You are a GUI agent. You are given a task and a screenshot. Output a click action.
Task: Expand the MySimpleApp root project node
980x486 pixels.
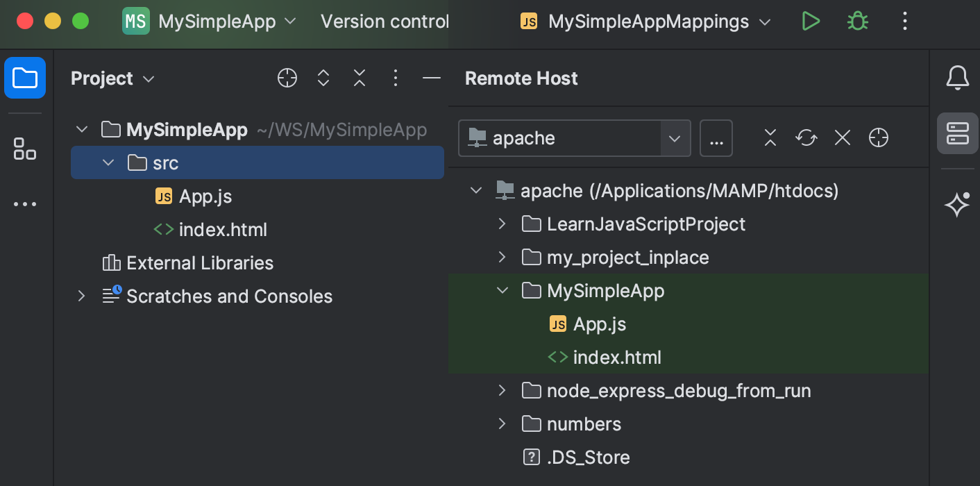point(81,129)
